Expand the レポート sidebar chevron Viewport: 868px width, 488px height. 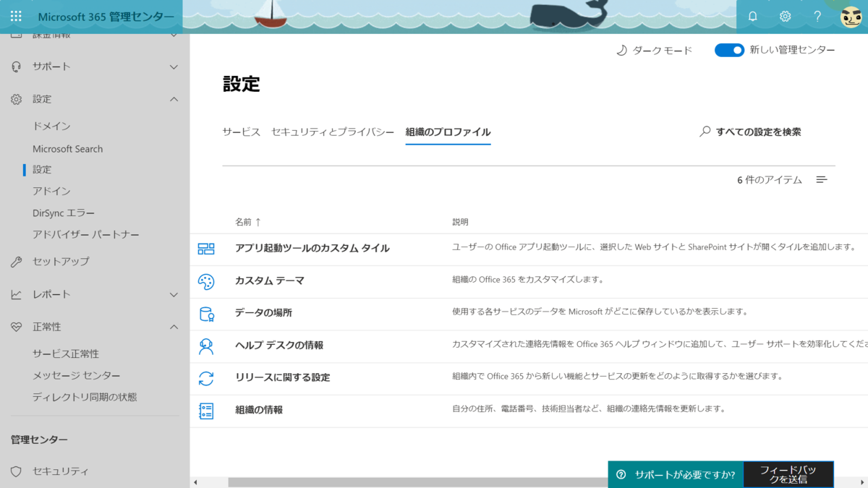(174, 294)
